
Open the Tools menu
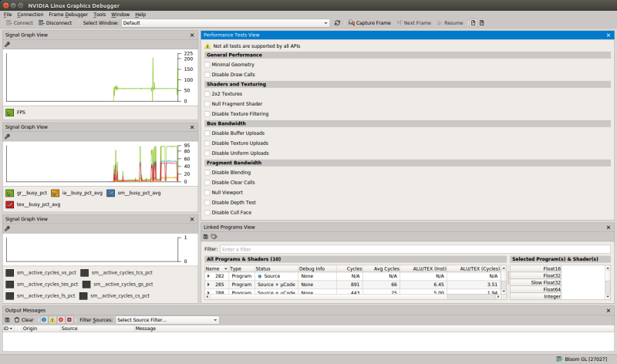pos(99,14)
